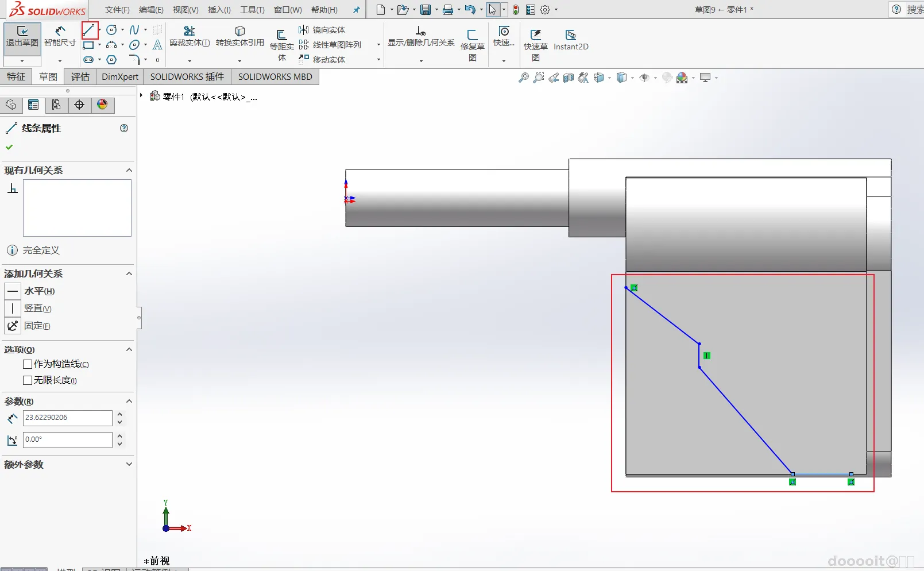Enable the construction line checkbox

(x=28, y=364)
